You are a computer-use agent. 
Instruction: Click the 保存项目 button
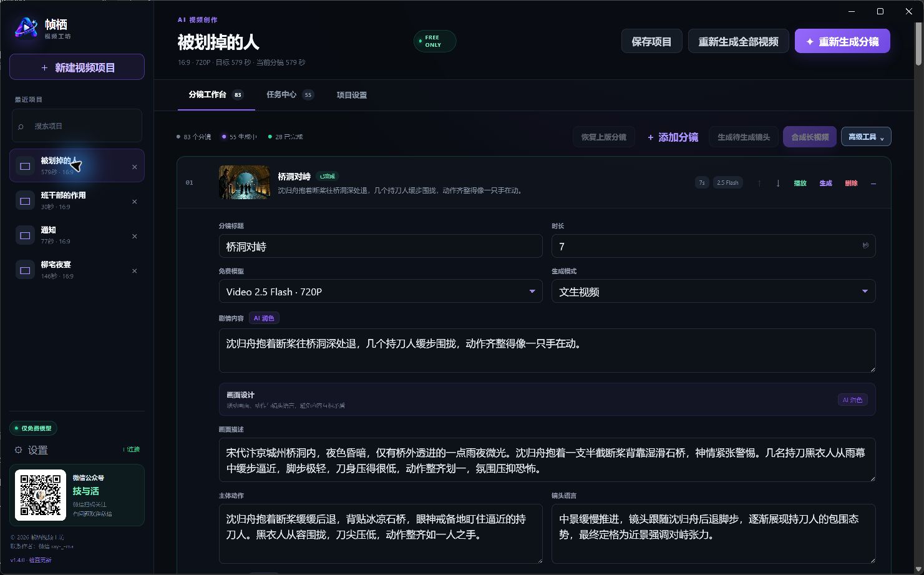point(651,42)
